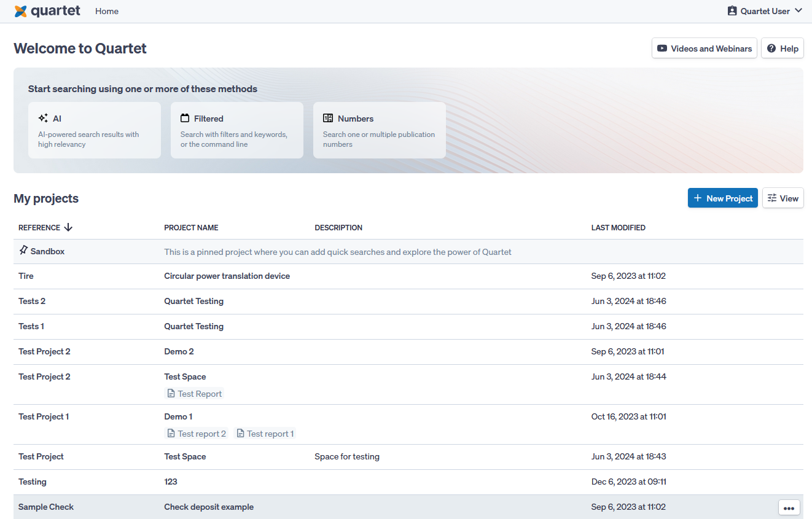Click three-dot menu on Sample Check row
The height and width of the screenshot is (519, 812).
pyautogui.click(x=789, y=507)
